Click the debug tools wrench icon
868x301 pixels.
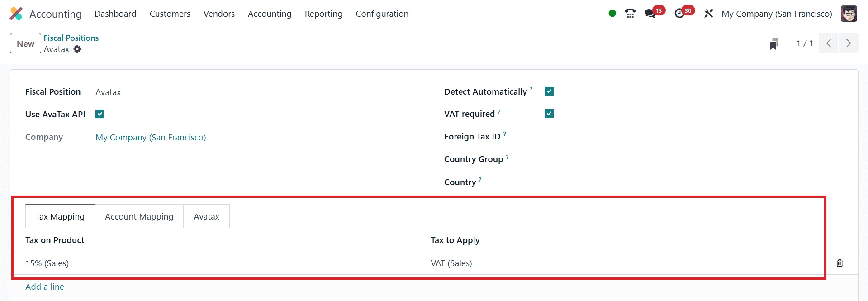pyautogui.click(x=708, y=14)
